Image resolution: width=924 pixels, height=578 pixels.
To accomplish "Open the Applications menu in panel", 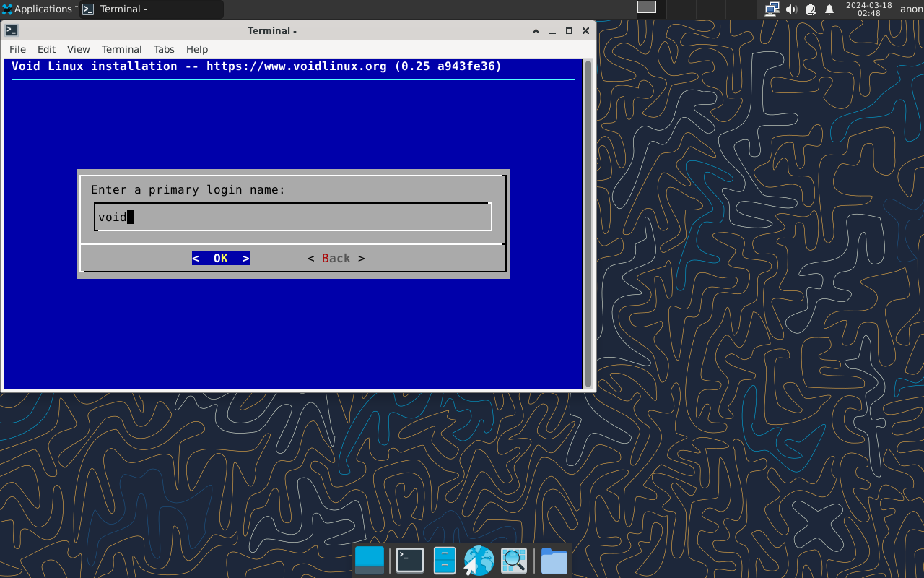I will pyautogui.click(x=40, y=9).
